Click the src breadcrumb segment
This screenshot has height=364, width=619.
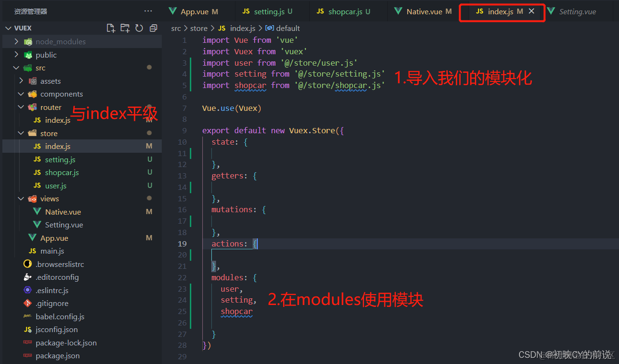click(x=176, y=29)
